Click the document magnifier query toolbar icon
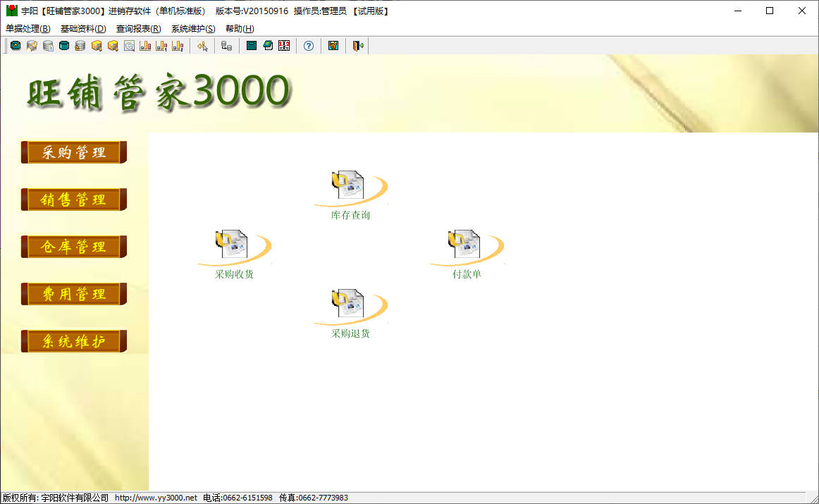 (x=129, y=46)
